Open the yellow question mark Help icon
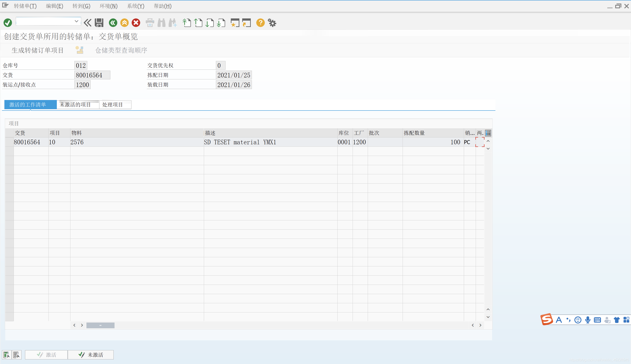The width and height of the screenshot is (631, 364). 260,23
